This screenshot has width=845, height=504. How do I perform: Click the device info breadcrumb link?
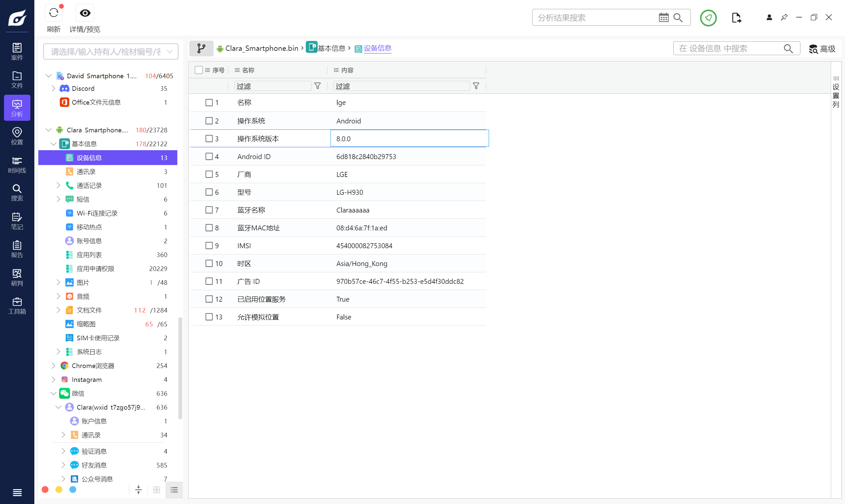[x=377, y=48]
